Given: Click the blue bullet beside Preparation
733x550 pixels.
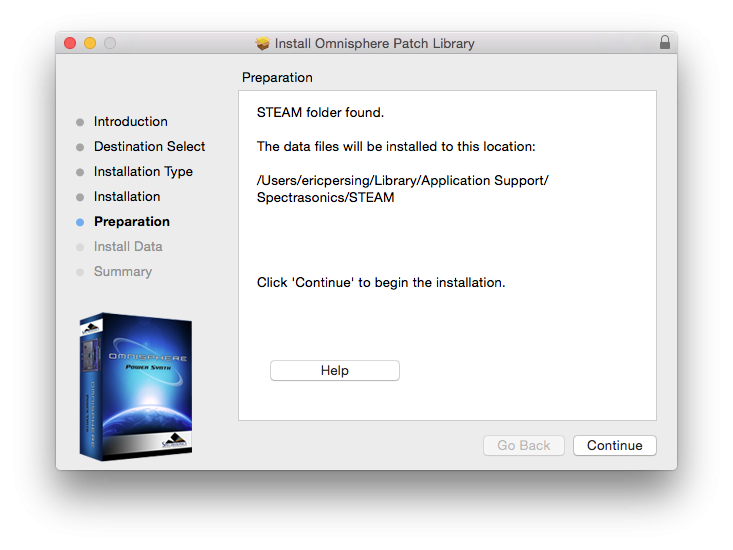Looking at the screenshot, I should [80, 222].
